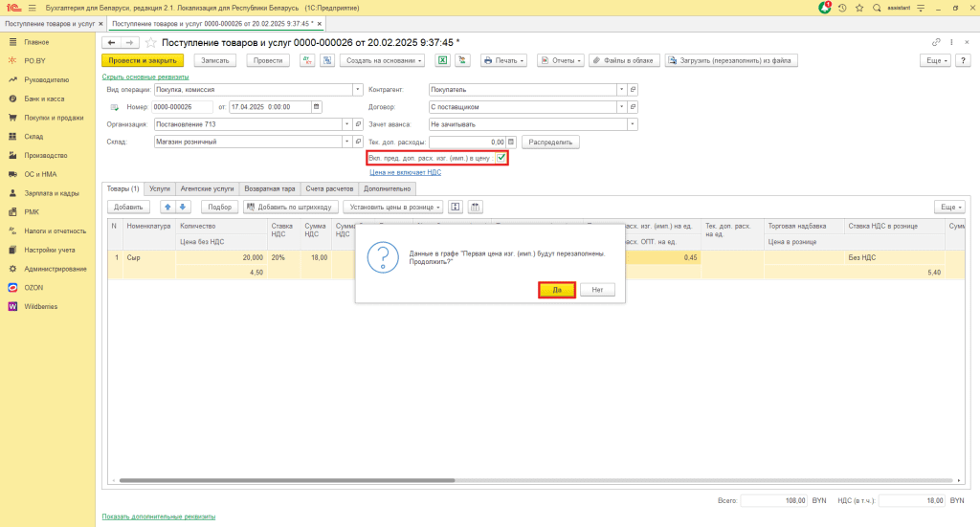Click the icon right of the Excel icon
Viewport: 980px width, 527px height.
coord(462,60)
